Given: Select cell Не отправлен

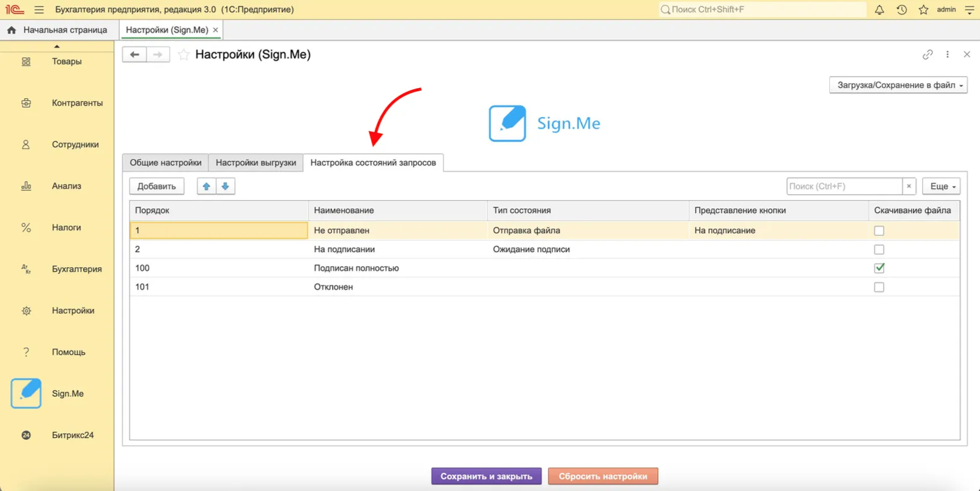Looking at the screenshot, I should point(398,230).
